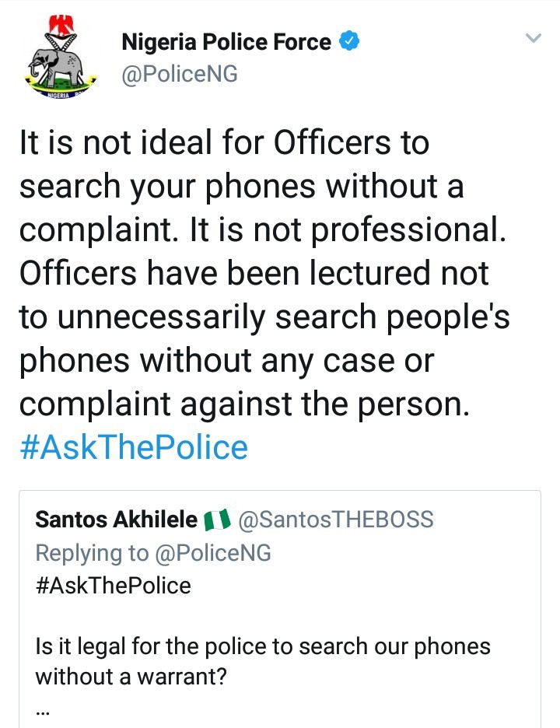
Task: Open the Nigeria Police Force profile avatar
Action: point(61,57)
